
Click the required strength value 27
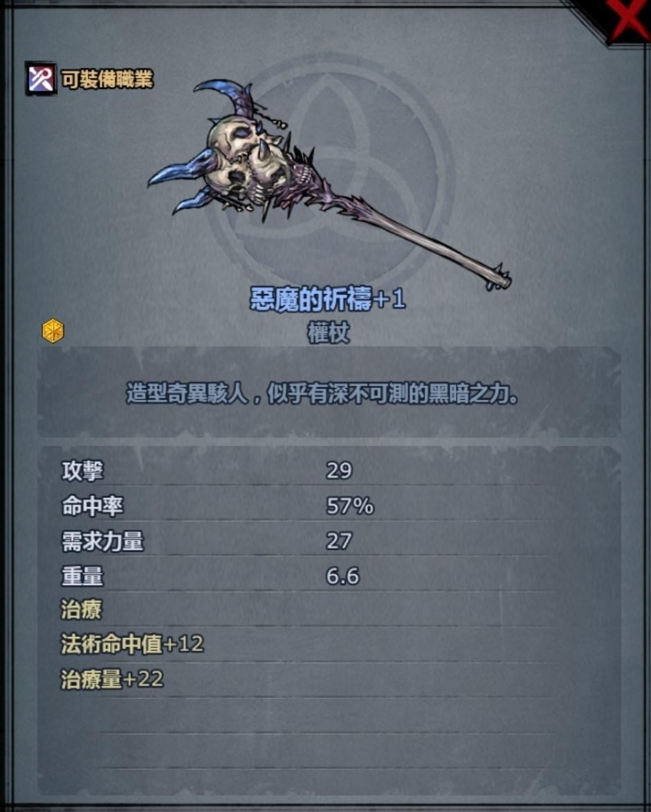coord(339,541)
